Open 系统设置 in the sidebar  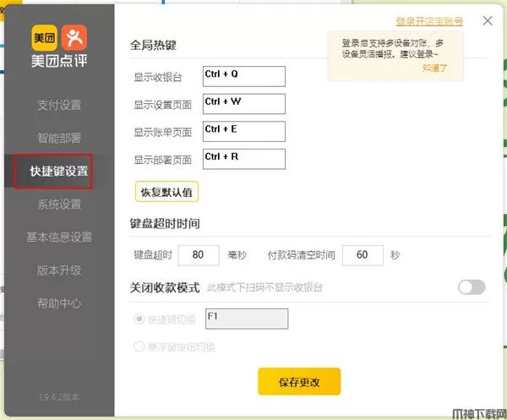point(59,204)
